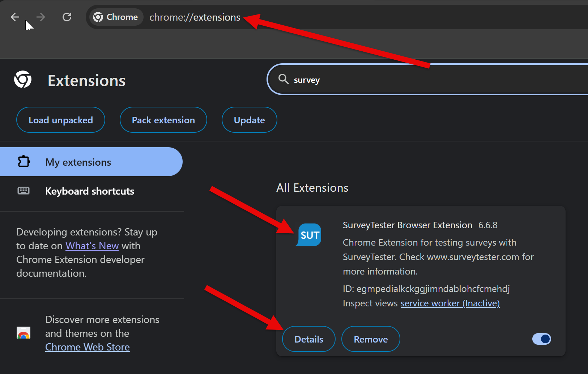Click the SUT extension icon
Viewport: 588px width, 374px height.
coord(309,235)
